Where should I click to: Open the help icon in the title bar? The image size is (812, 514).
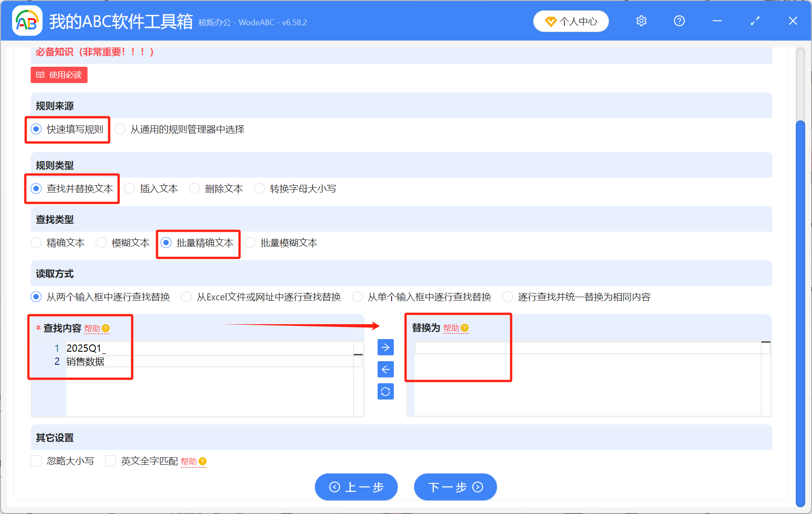click(x=679, y=21)
